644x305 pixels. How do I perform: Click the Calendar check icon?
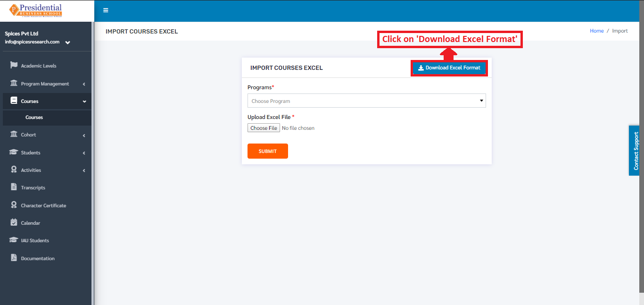click(14, 223)
